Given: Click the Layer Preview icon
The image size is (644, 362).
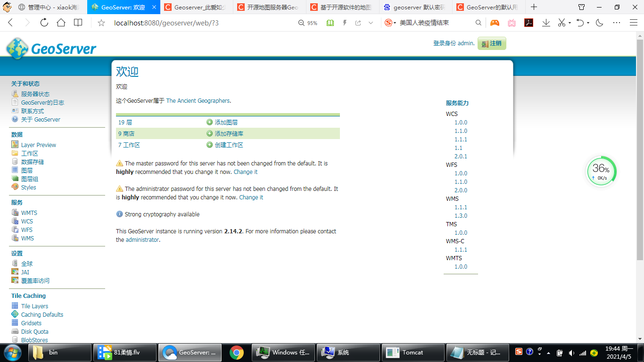Looking at the screenshot, I should click(15, 145).
